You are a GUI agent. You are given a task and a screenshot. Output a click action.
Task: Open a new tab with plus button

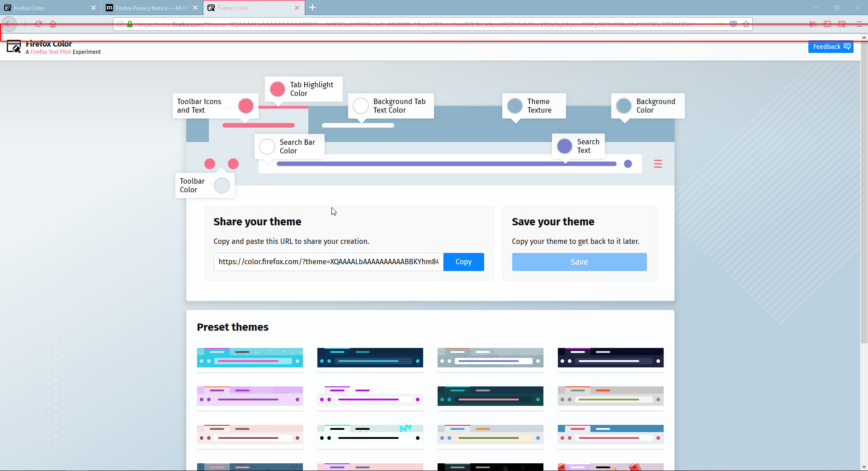click(x=312, y=7)
